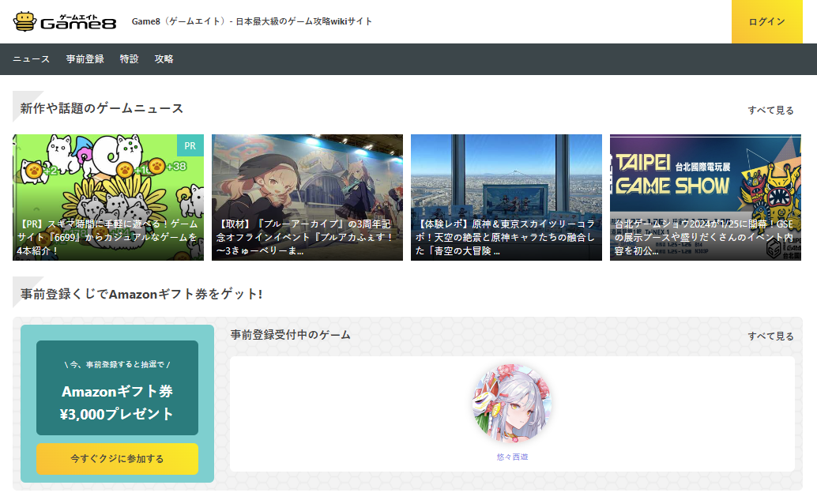Click the Game8 bee logo
This screenshot has height=504, width=817.
[65, 21]
